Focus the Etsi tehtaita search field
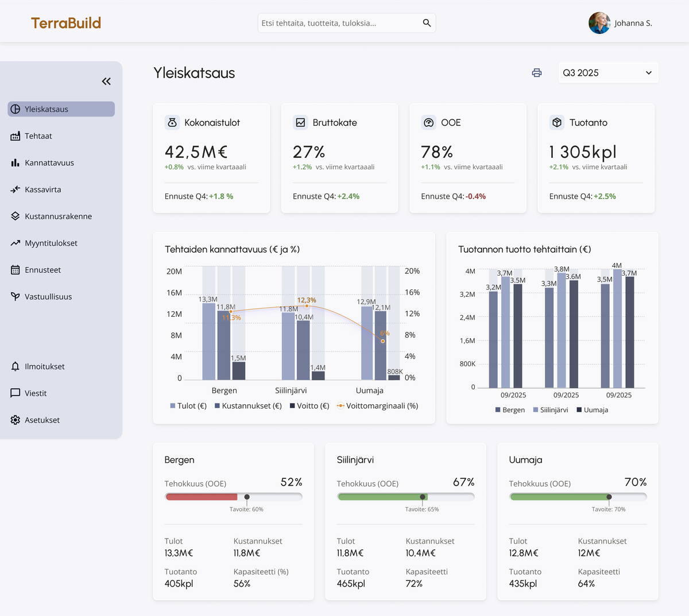The height and width of the screenshot is (616, 689). pos(347,23)
